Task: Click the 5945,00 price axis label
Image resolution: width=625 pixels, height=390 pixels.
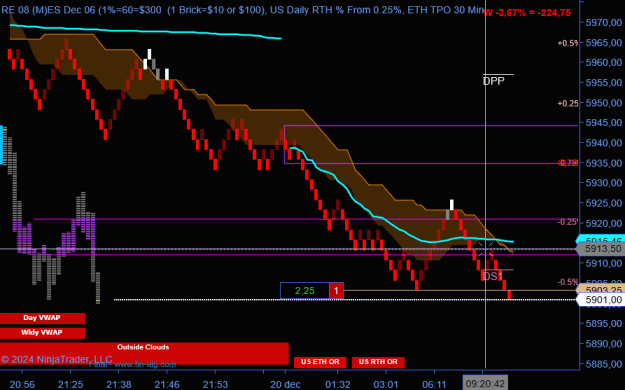Action: point(604,123)
